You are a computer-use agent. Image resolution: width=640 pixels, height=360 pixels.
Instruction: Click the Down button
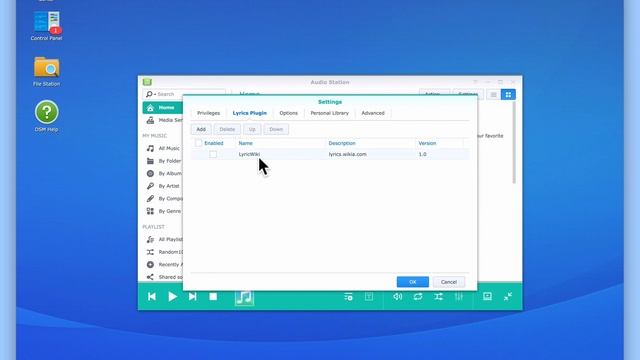pos(276,129)
